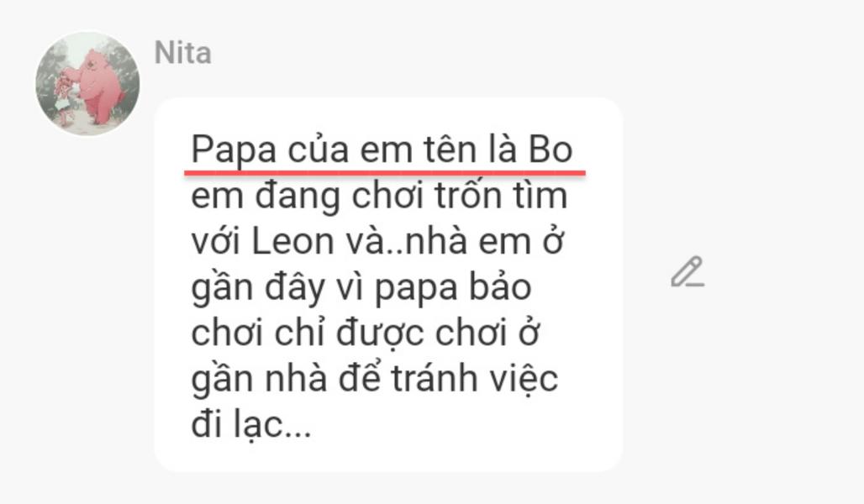
Task: Click the sender name Nita
Action: click(x=182, y=53)
